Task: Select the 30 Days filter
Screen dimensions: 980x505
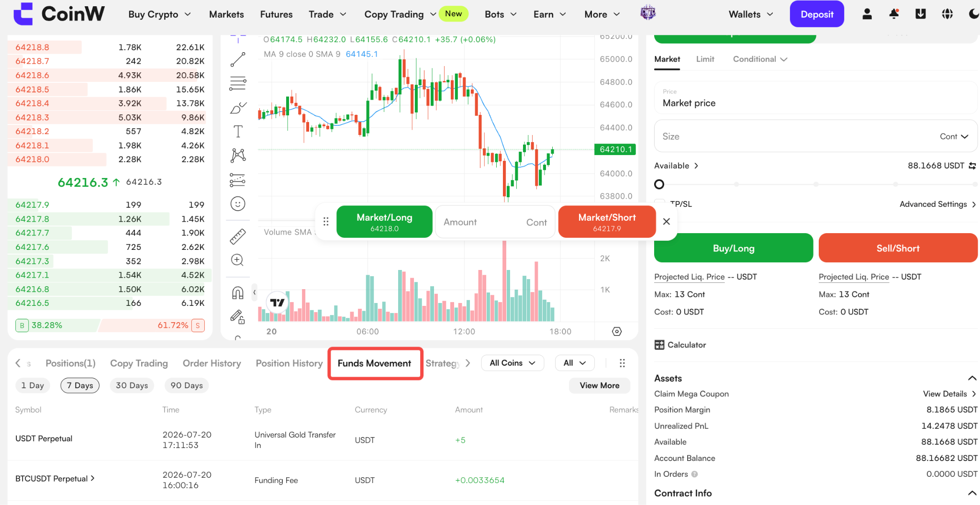Action: pyautogui.click(x=132, y=385)
